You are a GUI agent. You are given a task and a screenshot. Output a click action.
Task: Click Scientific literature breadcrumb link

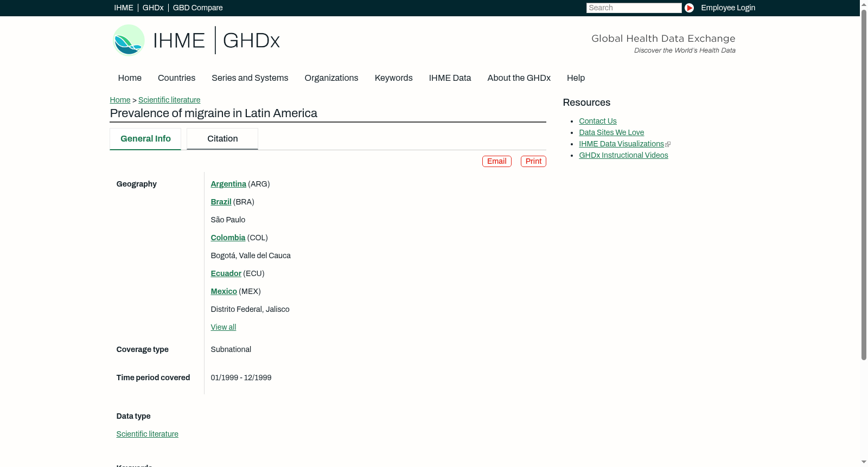[x=169, y=100]
